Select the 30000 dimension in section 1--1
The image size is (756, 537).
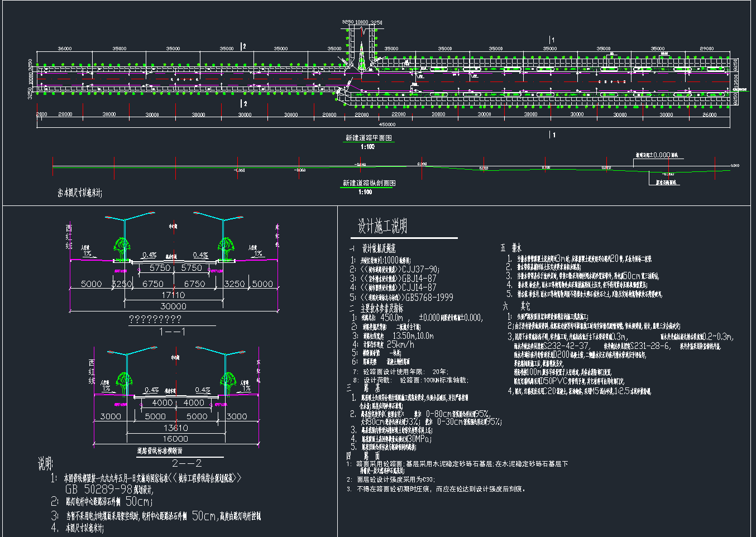coord(173,306)
